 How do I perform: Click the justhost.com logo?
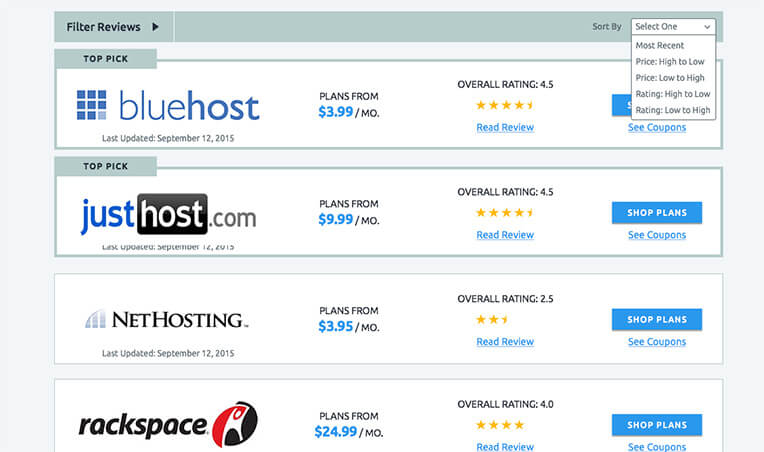168,214
